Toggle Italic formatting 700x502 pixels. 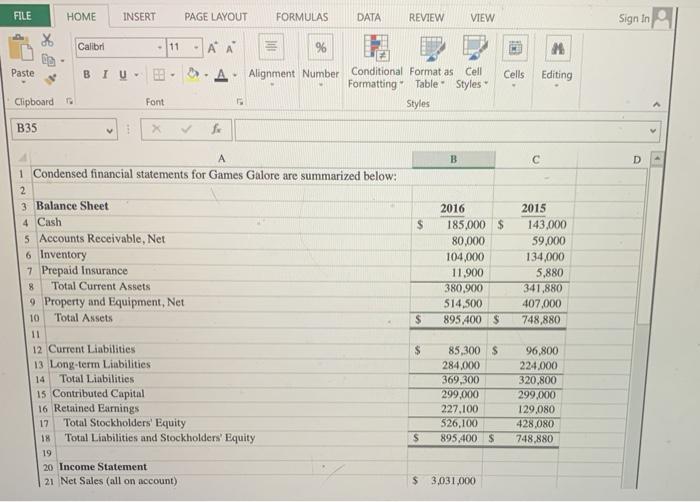tap(105, 75)
